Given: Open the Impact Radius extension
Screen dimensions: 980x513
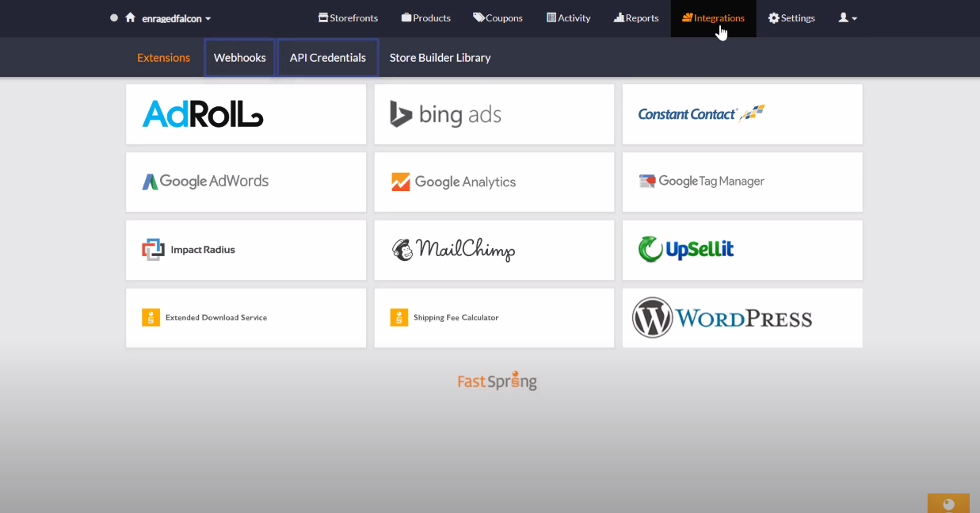Looking at the screenshot, I should tap(246, 250).
